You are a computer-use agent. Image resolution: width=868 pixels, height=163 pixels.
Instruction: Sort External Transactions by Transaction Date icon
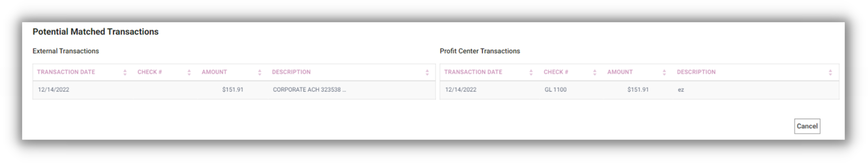[x=125, y=72]
